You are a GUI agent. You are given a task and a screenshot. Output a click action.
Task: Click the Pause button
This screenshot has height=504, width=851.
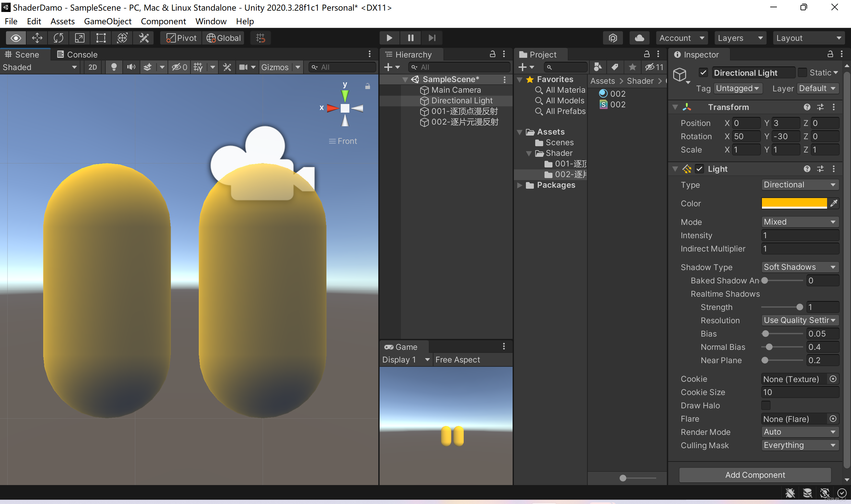[x=411, y=38]
